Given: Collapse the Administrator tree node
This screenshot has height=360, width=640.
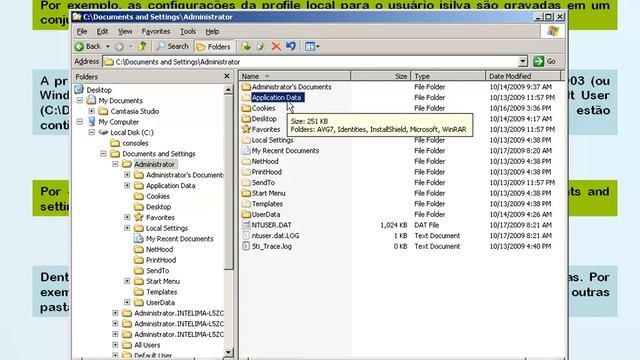Looking at the screenshot, I should click(x=116, y=164).
